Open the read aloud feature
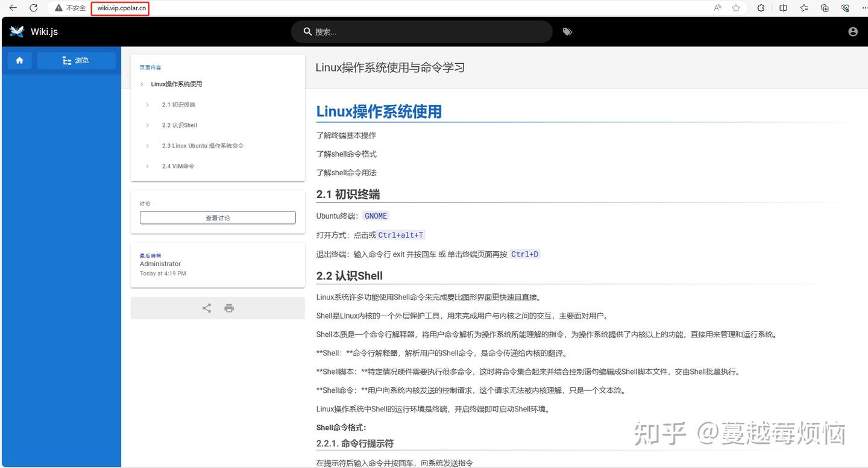Screen dimensions: 868x468 click(717, 8)
